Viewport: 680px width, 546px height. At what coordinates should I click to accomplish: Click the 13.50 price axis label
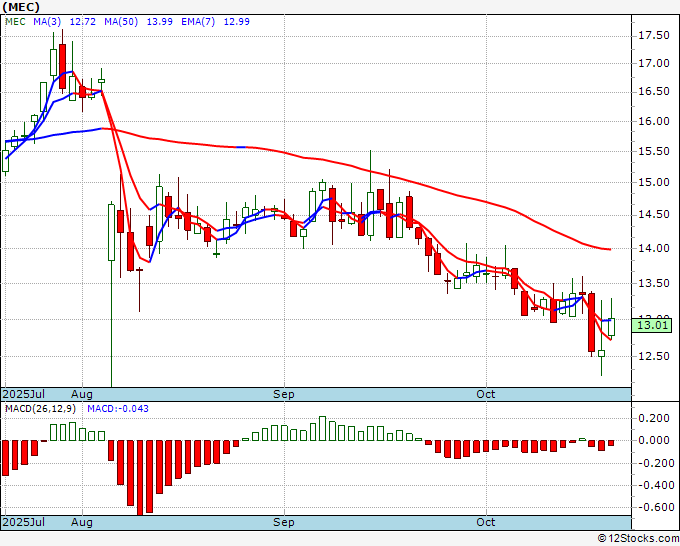pyautogui.click(x=654, y=283)
